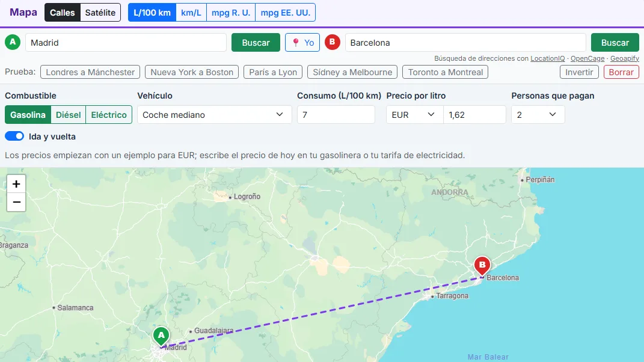Click the Tarragona label on the map

(452, 296)
